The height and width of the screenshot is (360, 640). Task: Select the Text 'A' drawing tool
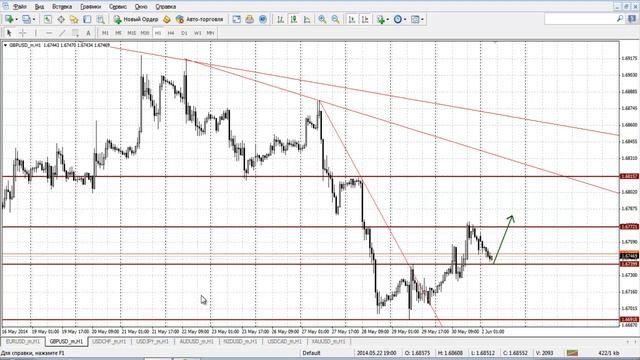[88, 33]
